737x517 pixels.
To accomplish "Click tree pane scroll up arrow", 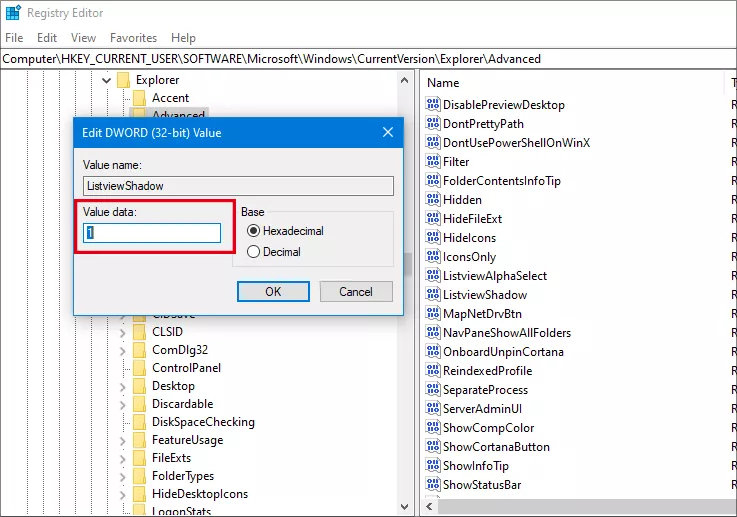I will click(x=404, y=80).
